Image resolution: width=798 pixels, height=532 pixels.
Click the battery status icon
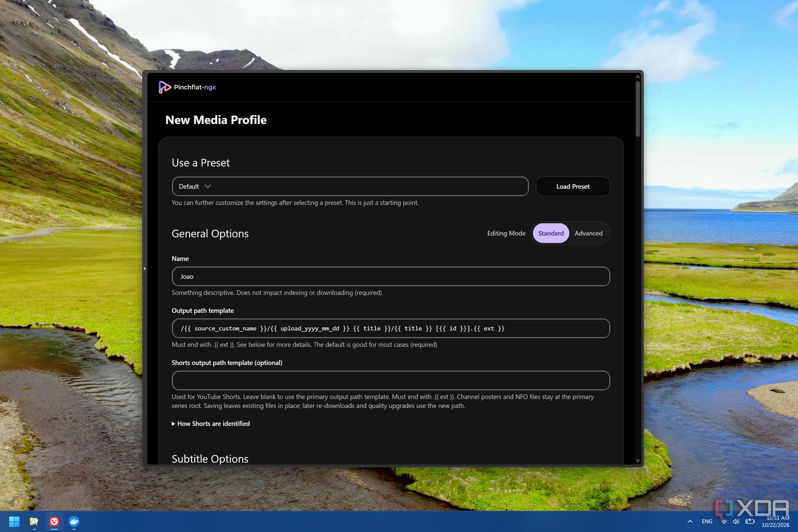(750, 522)
